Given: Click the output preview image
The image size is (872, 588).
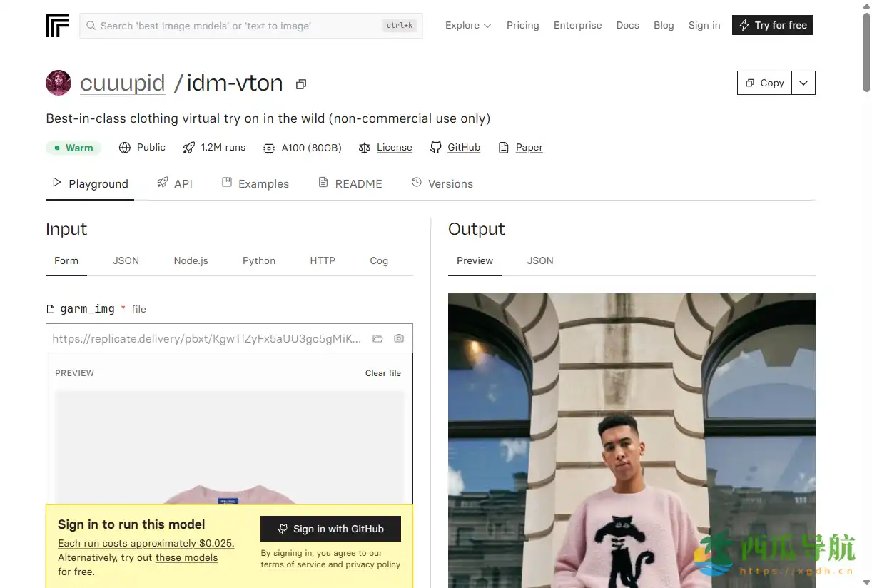Looking at the screenshot, I should [x=632, y=440].
